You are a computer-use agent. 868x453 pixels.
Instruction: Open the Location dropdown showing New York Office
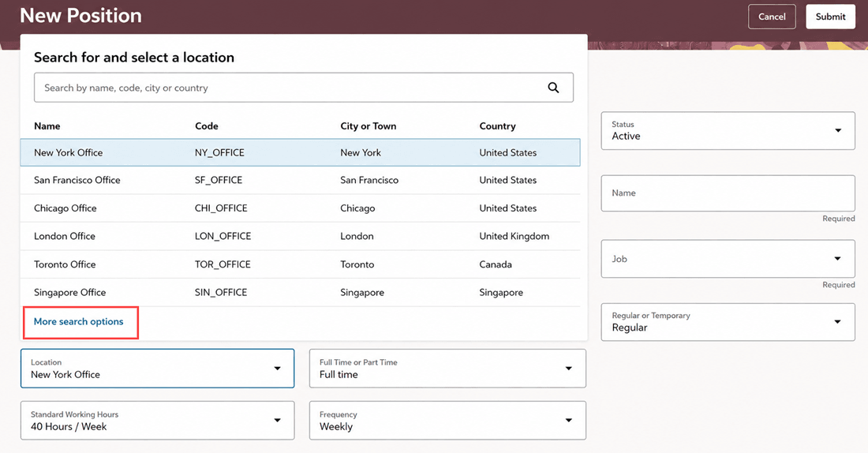157,369
